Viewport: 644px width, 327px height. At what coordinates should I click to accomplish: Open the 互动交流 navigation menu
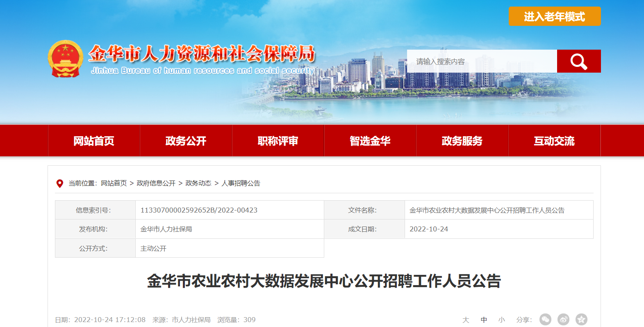(x=555, y=141)
